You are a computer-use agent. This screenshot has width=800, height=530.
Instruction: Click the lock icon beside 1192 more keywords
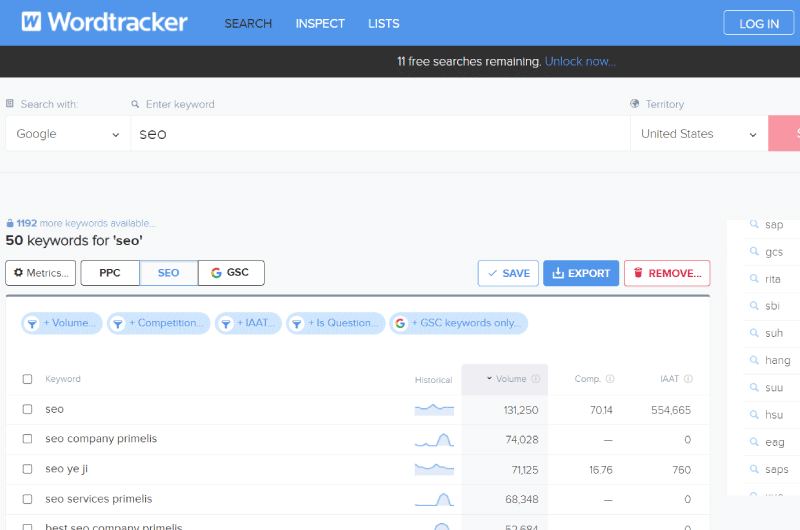click(10, 223)
